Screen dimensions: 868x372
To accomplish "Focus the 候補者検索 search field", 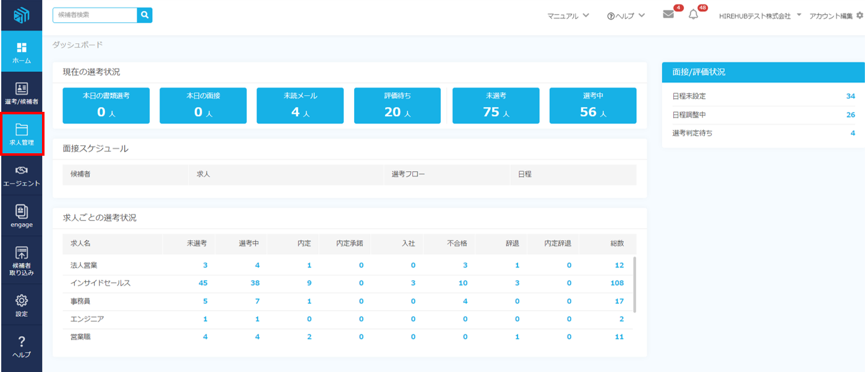I will 95,15.
